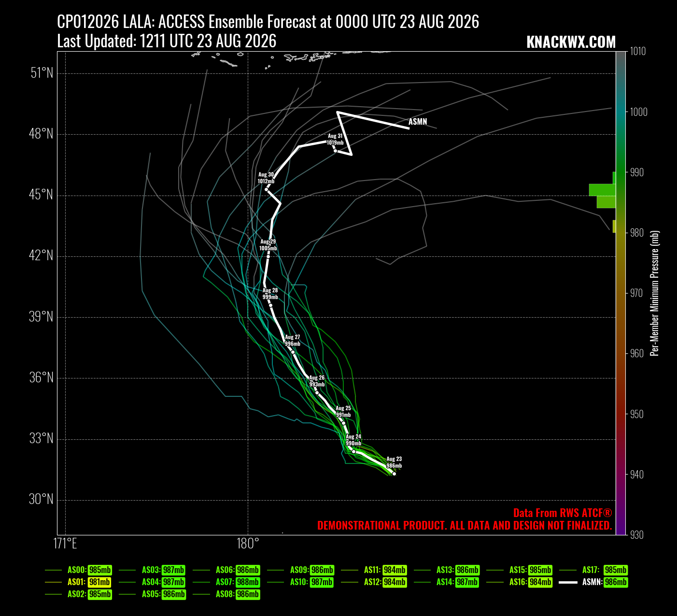Click the 1010 tick label on the colorbar
The height and width of the screenshot is (616, 677).
pos(638,51)
